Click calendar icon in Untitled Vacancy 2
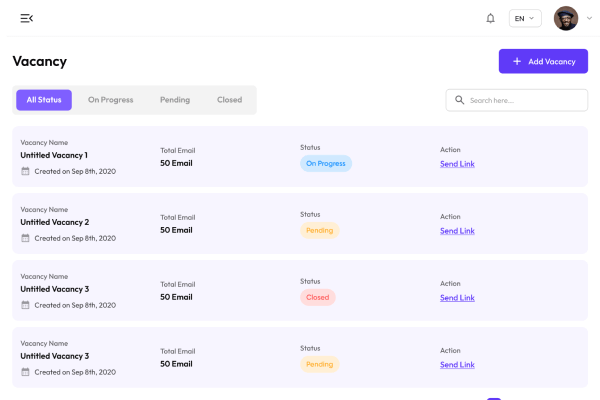Image resolution: width=600 pixels, height=400 pixels. coord(25,238)
